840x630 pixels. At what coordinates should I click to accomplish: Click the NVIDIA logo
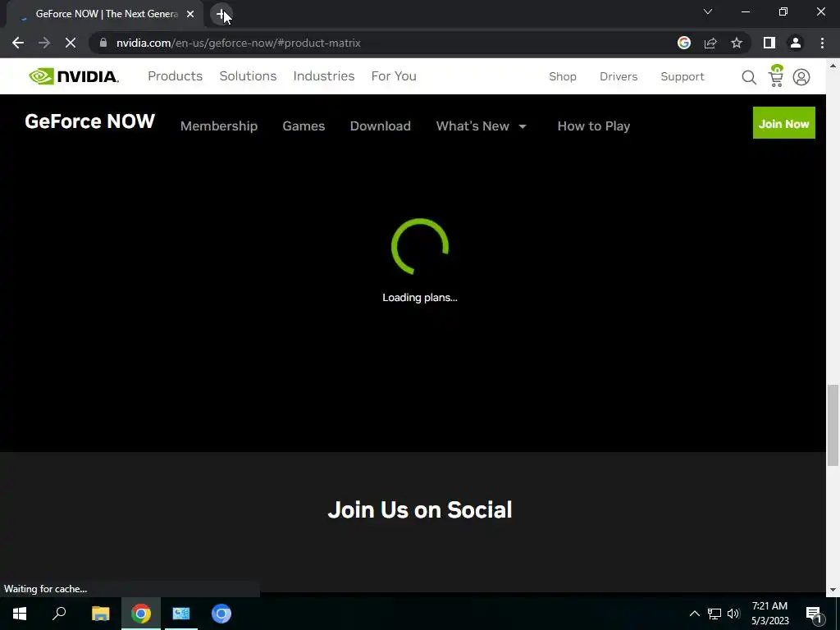[74, 76]
